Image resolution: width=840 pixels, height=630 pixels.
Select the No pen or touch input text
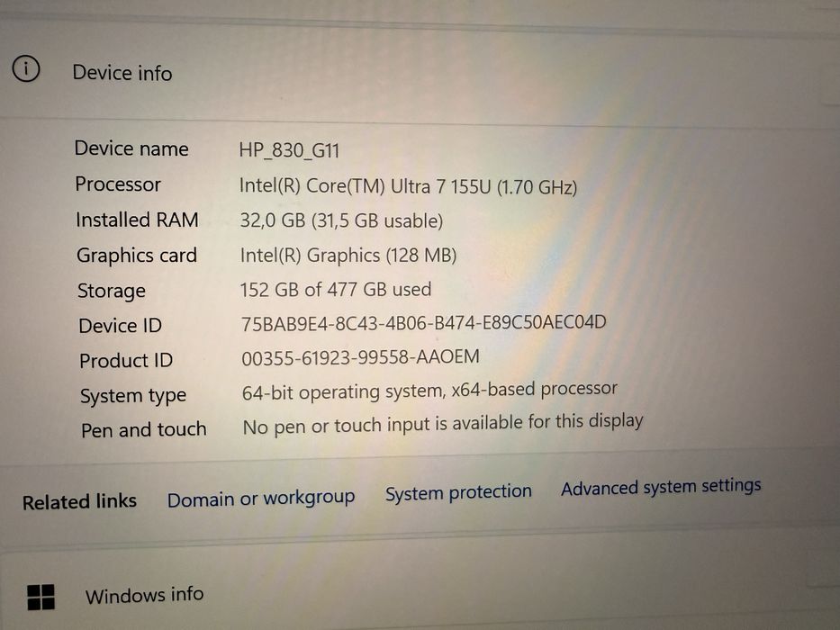(x=442, y=424)
